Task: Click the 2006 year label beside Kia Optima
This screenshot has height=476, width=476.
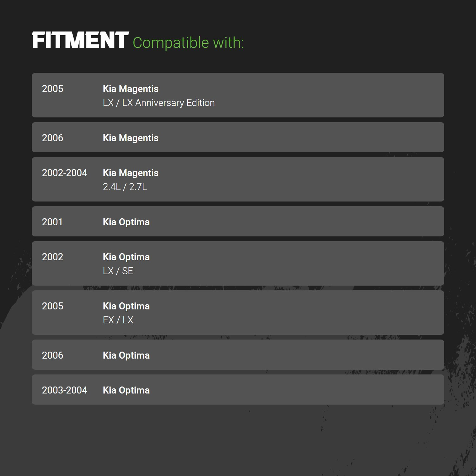Action: (x=52, y=355)
